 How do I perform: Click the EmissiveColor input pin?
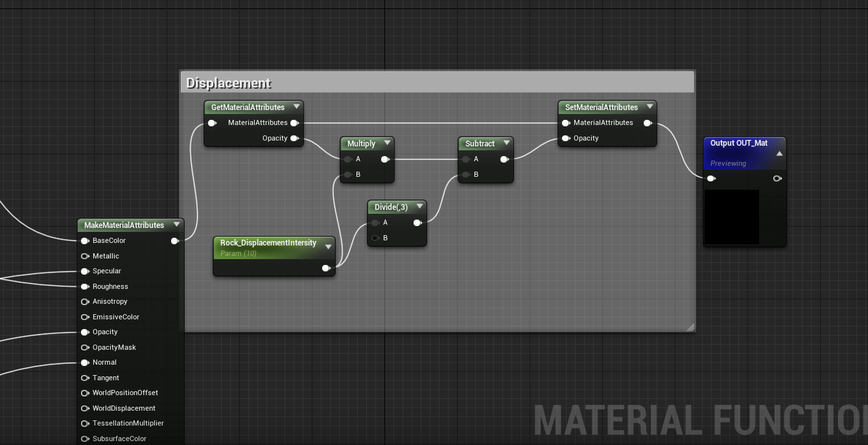85,317
